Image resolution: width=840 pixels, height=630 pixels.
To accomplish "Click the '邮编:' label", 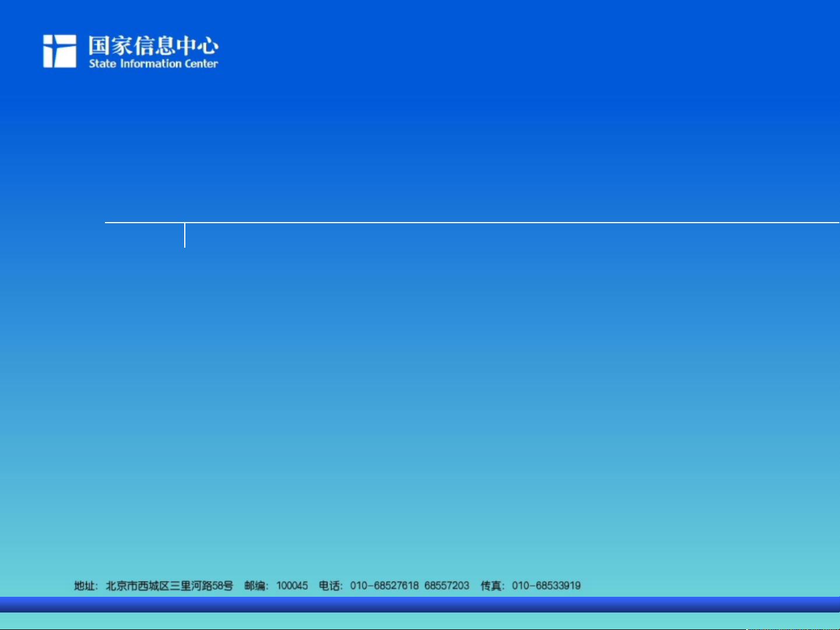I will click(256, 586).
